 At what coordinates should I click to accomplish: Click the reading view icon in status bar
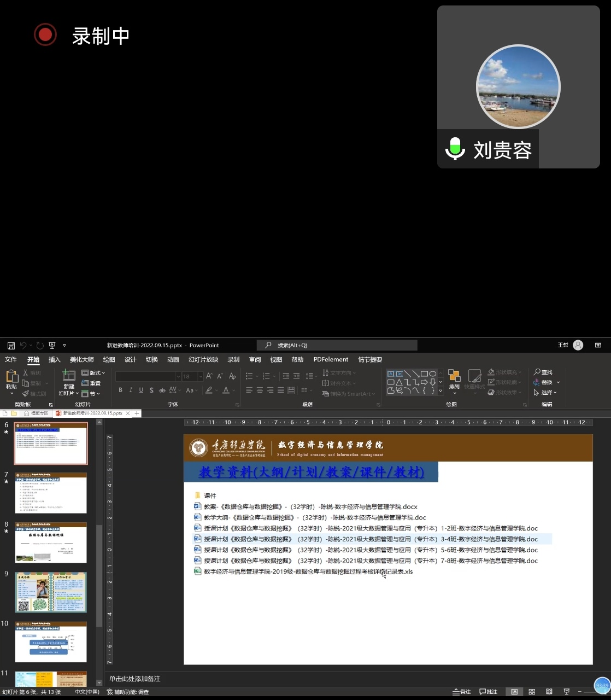pos(549,692)
